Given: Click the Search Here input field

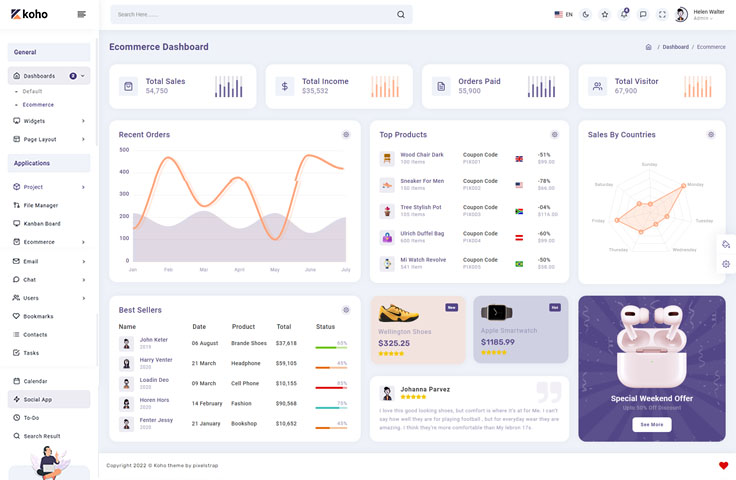Looking at the screenshot, I should tap(250, 15).
